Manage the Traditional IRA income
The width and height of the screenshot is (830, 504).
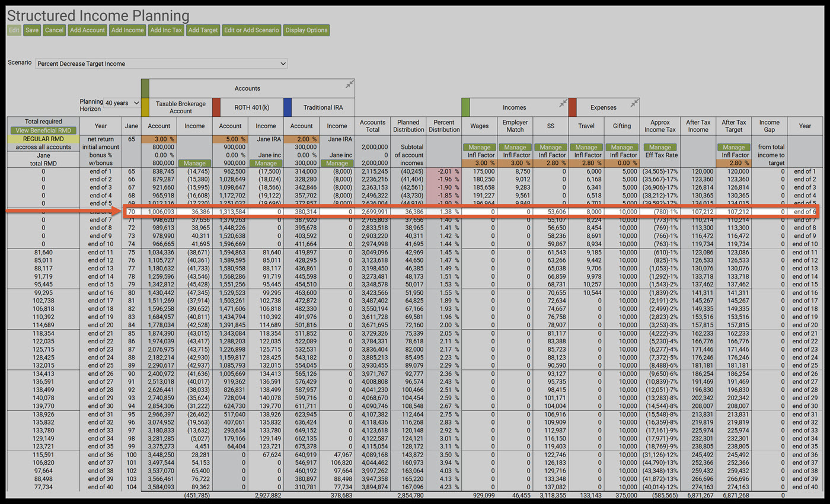pyautogui.click(x=337, y=163)
